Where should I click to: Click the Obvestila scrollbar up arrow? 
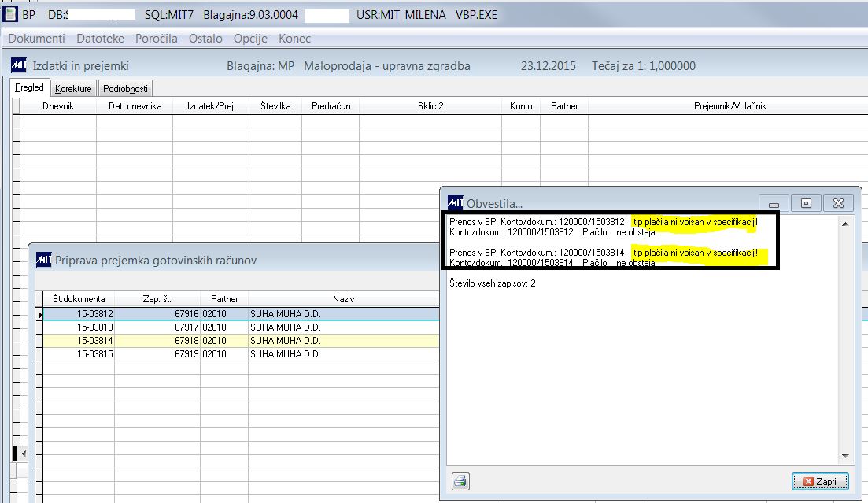click(845, 224)
